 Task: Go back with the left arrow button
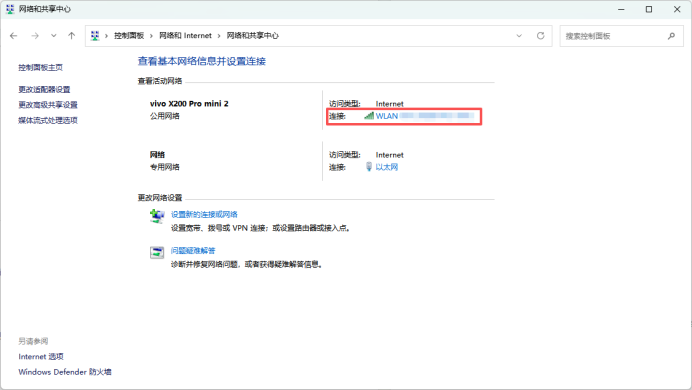tap(14, 36)
